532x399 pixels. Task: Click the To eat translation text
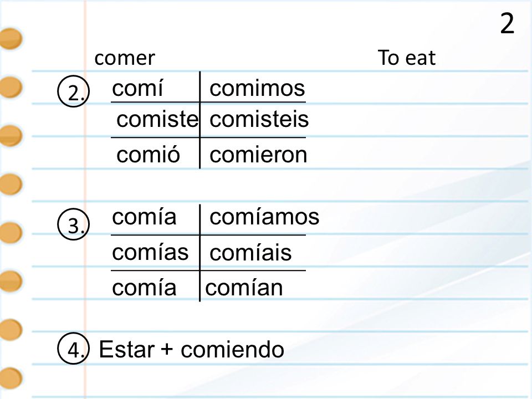406,57
